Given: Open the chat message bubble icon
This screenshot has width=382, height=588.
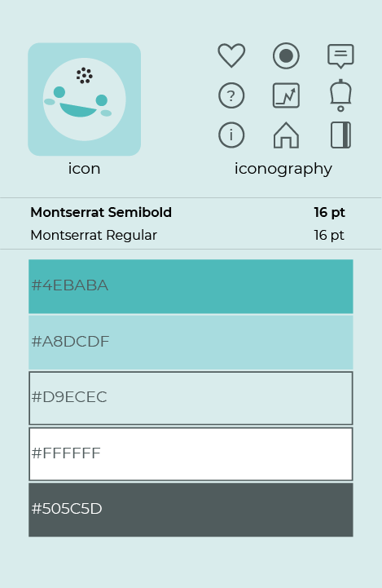Looking at the screenshot, I should point(340,56).
